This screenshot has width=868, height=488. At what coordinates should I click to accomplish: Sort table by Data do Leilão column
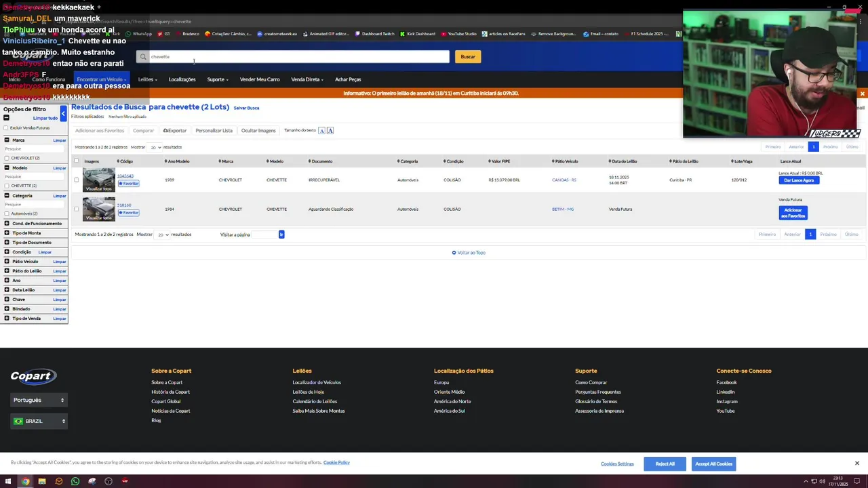point(623,161)
